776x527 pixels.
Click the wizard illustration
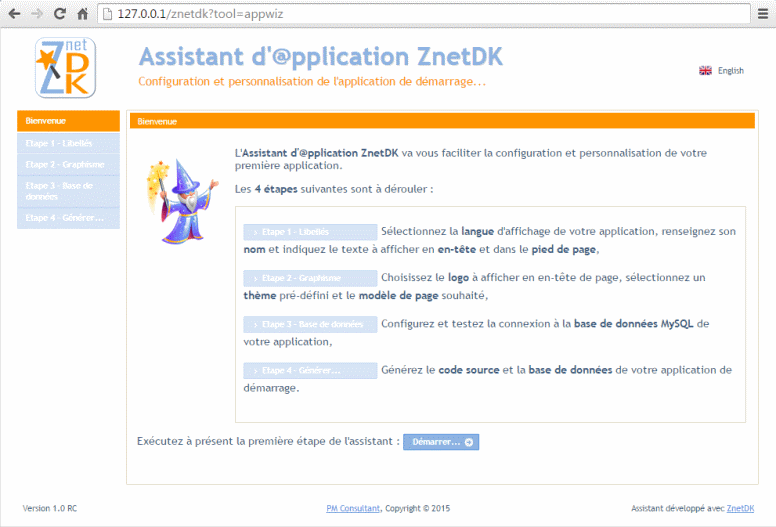pos(182,201)
